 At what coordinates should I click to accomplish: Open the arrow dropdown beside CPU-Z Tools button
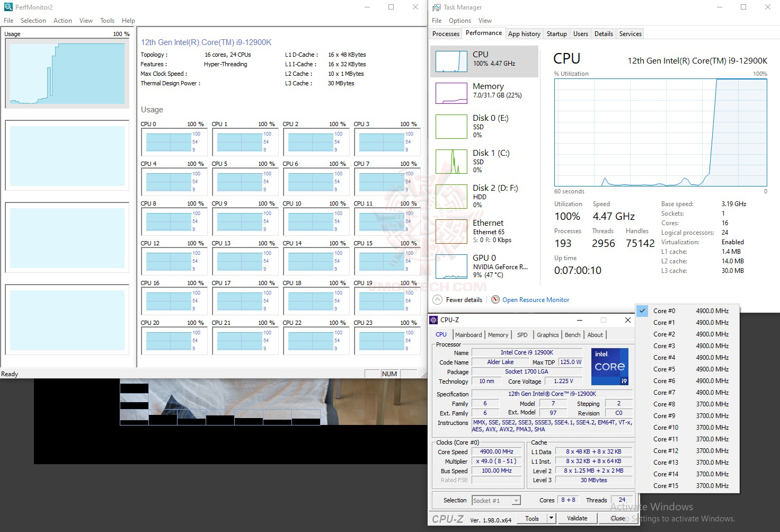(552, 518)
